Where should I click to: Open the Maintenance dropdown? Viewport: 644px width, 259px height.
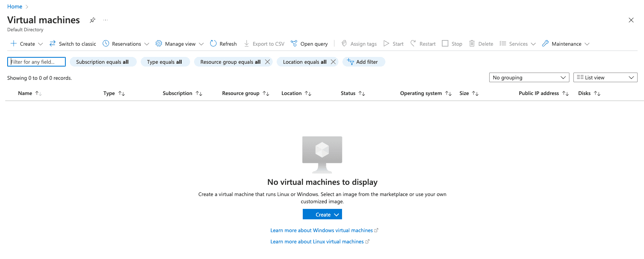pos(566,44)
